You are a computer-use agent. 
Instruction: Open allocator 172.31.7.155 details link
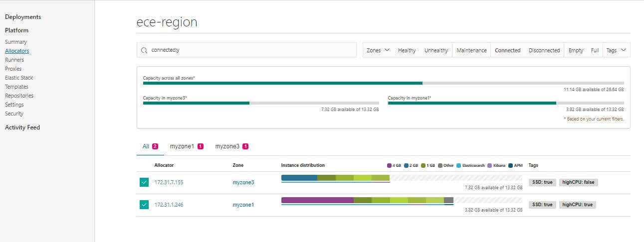[x=169, y=182]
